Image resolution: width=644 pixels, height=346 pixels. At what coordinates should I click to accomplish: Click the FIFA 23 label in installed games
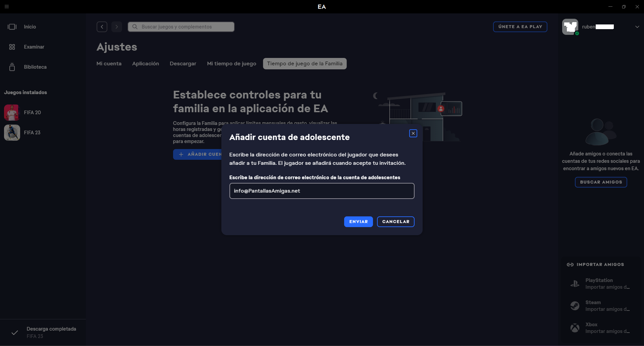click(32, 133)
